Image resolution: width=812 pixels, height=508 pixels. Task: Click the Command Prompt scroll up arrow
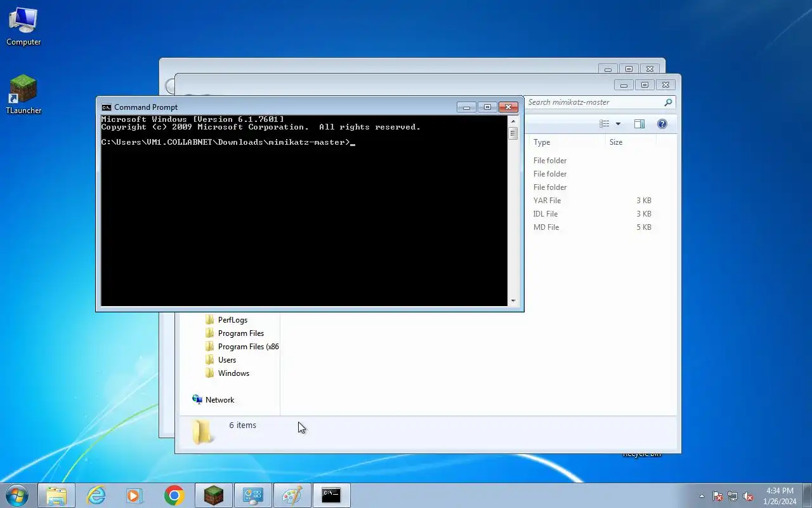coord(513,121)
